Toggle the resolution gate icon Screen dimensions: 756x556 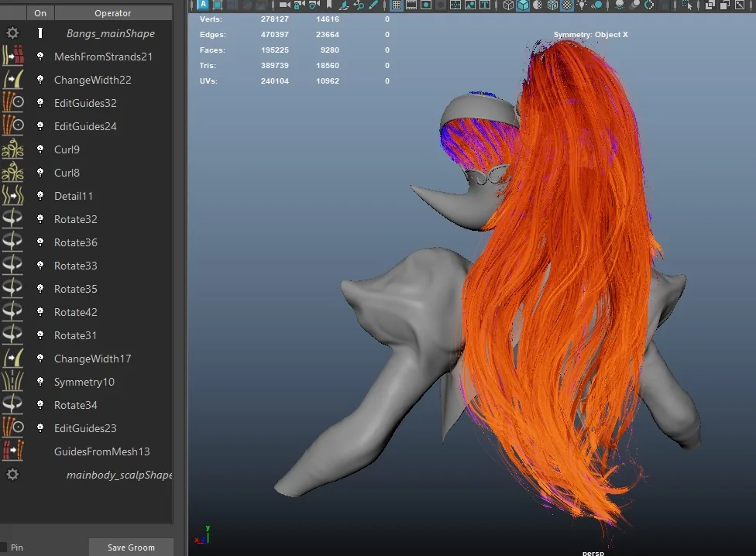426,5
